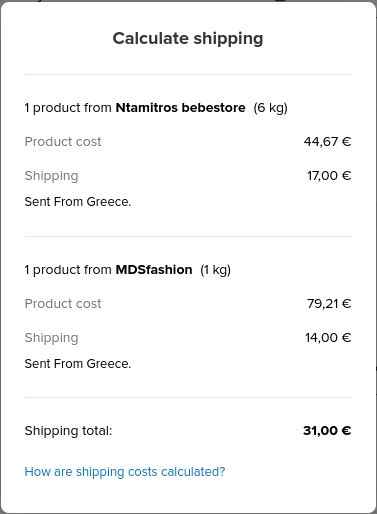This screenshot has width=377, height=514.
Task: Select the MDSfashion seller name
Action: pos(154,270)
